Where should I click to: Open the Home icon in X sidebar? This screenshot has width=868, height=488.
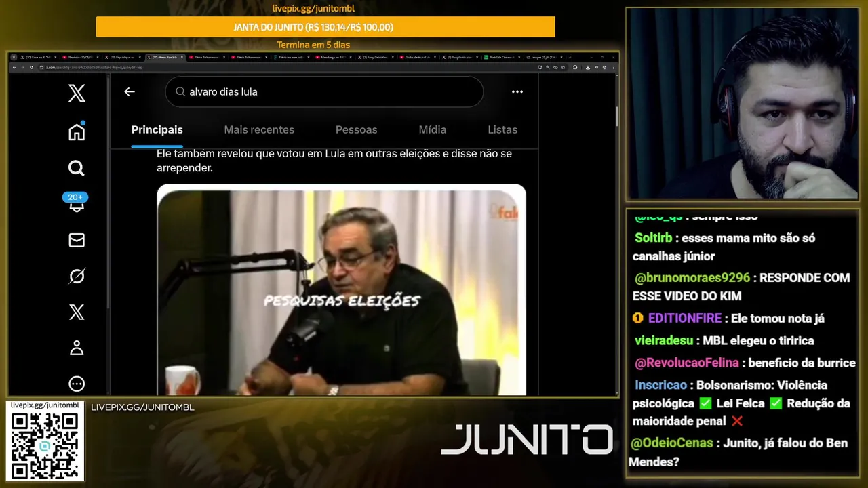pyautogui.click(x=77, y=131)
